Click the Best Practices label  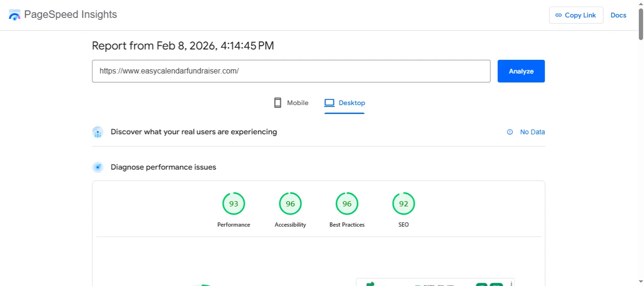tap(347, 225)
